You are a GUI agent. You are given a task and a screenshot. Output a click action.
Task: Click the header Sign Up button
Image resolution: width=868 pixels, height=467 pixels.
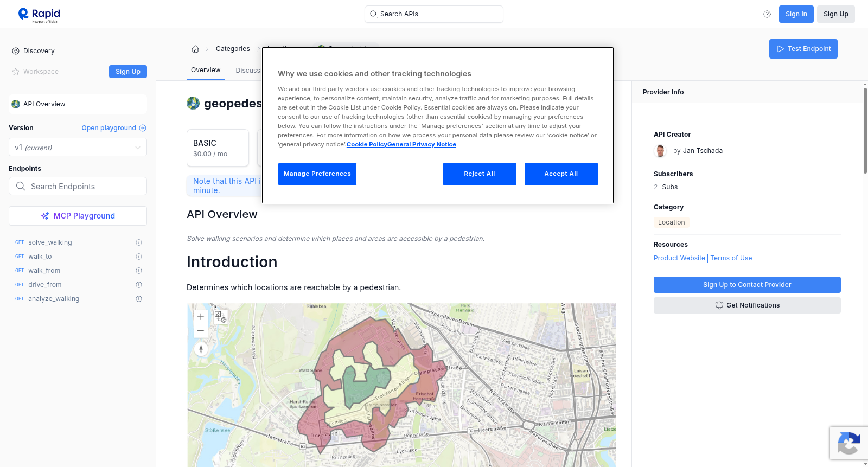[836, 14]
